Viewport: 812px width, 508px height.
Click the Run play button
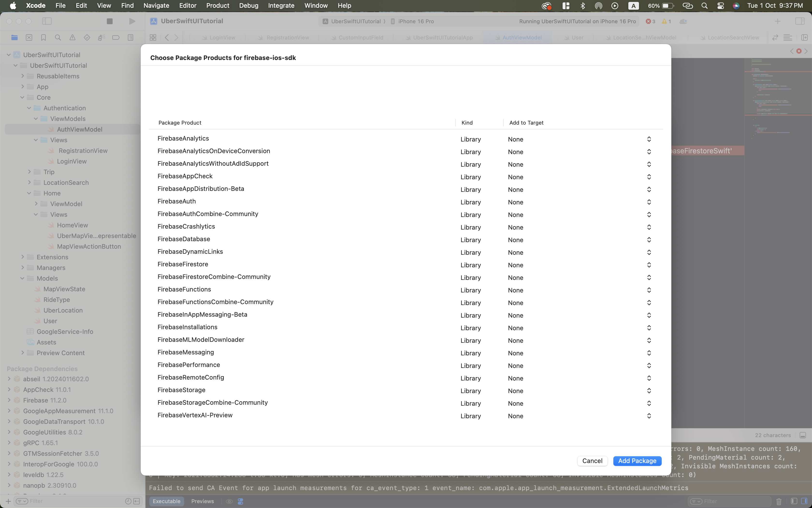[132, 21]
